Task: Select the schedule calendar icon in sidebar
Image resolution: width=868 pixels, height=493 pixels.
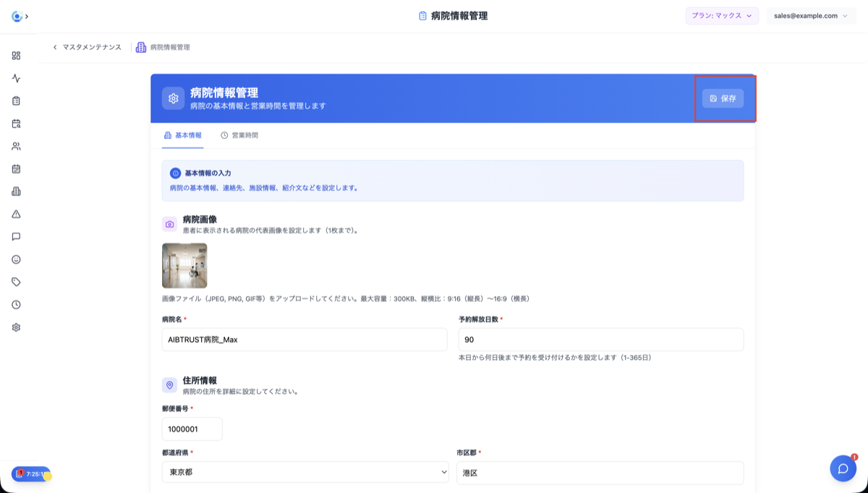Action: 16,169
